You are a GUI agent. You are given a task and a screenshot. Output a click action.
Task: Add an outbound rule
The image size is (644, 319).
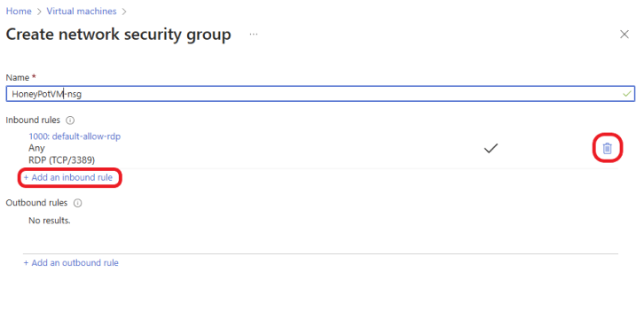[71, 263]
